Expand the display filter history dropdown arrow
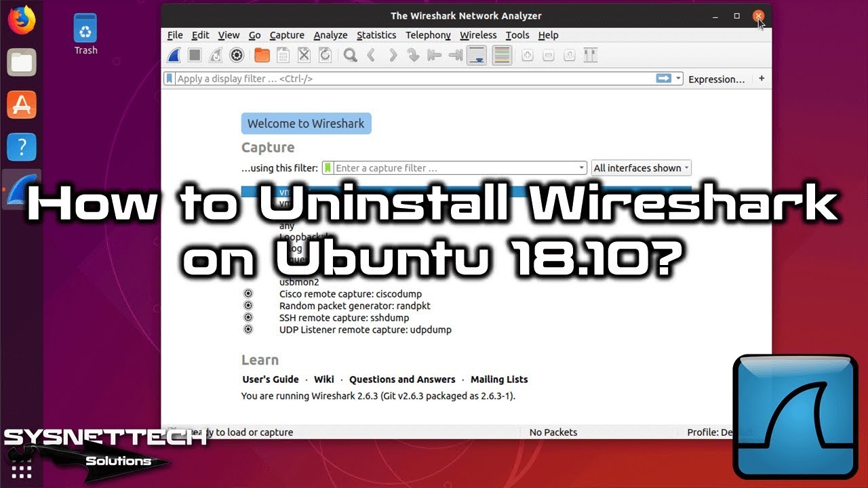 pos(678,79)
